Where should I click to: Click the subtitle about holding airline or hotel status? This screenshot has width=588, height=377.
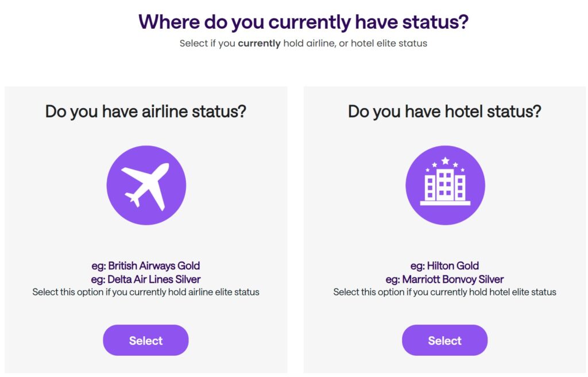tap(303, 44)
